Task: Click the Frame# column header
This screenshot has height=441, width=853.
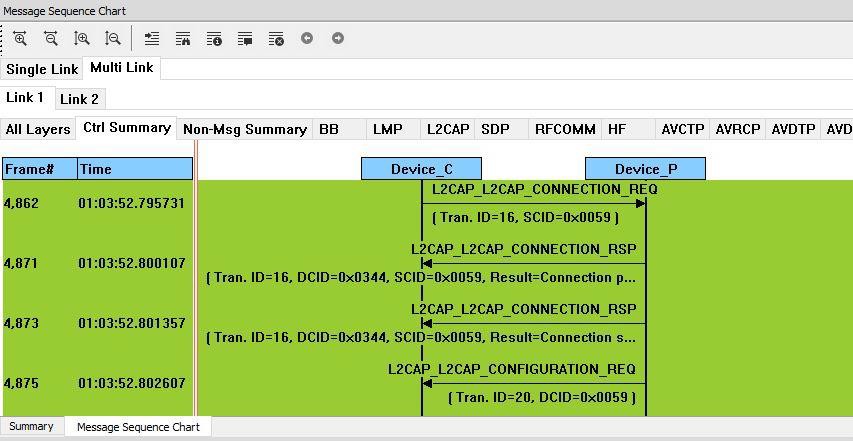Action: click(x=40, y=169)
